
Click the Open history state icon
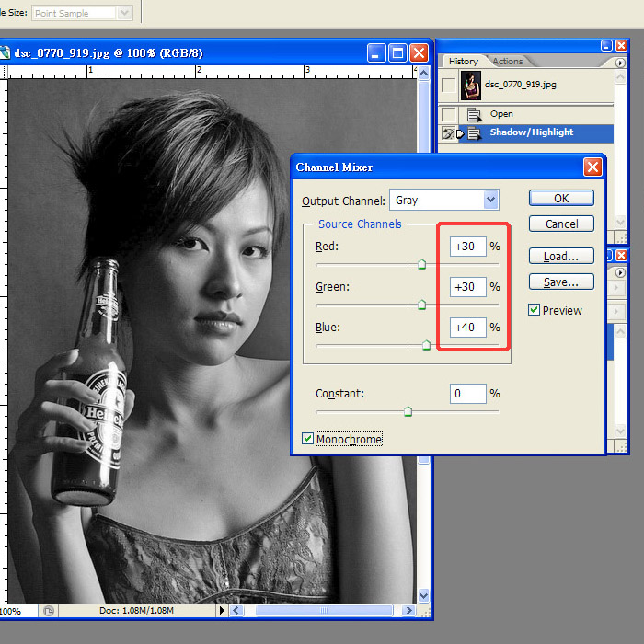475,114
